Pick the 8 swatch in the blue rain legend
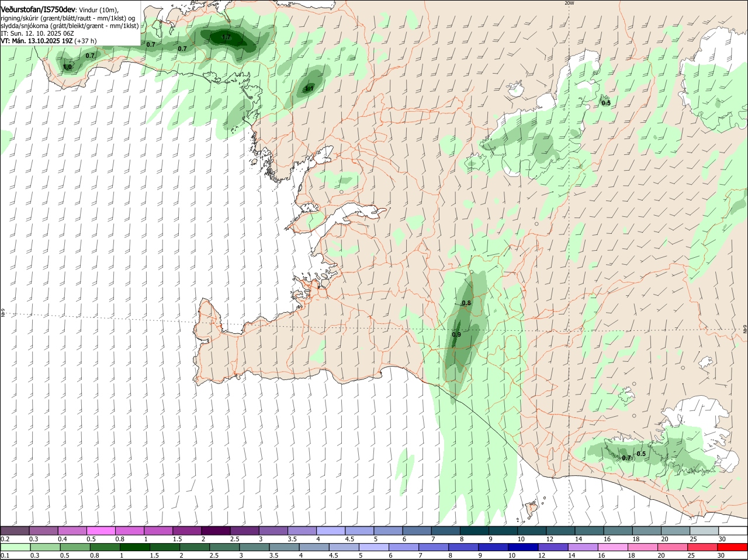 (x=463, y=547)
